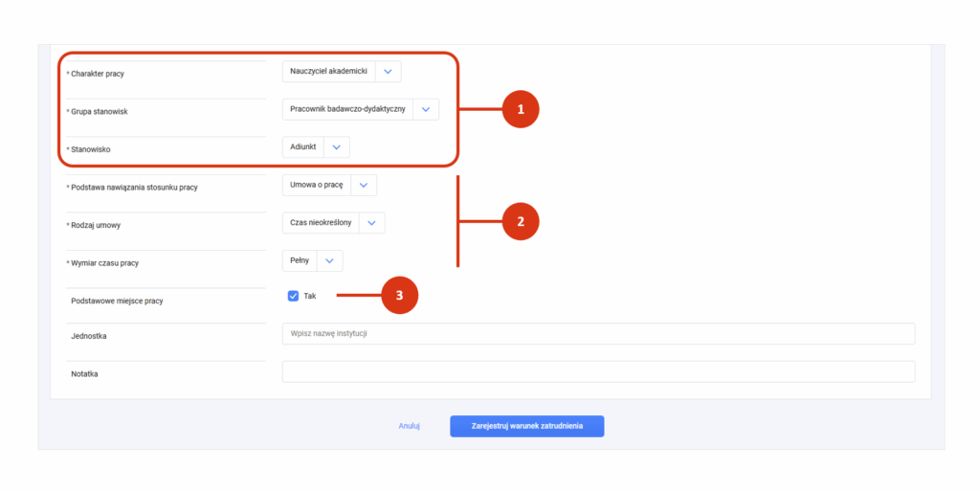Expand the Stanowisko chevron next to Adiunkt
The image size is (980, 491).
336,147
